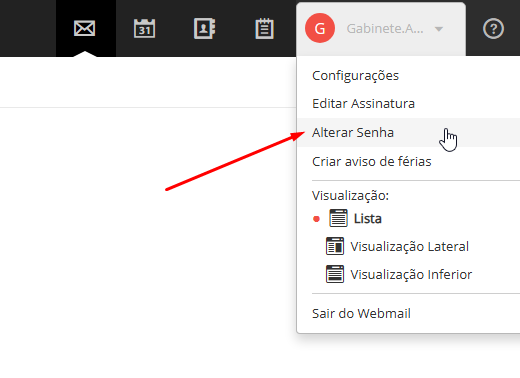Click the Visualização Inferior layout icon

point(335,274)
